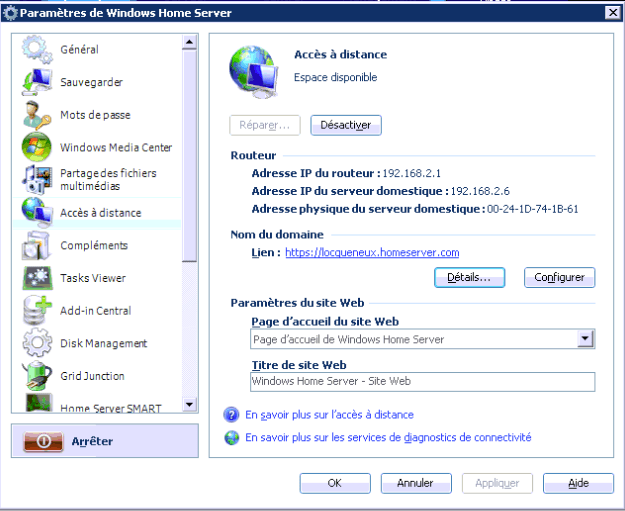Screen dimensions: 625x511
Task: Click the router IP value 192.168.2.1
Action: coord(412,173)
